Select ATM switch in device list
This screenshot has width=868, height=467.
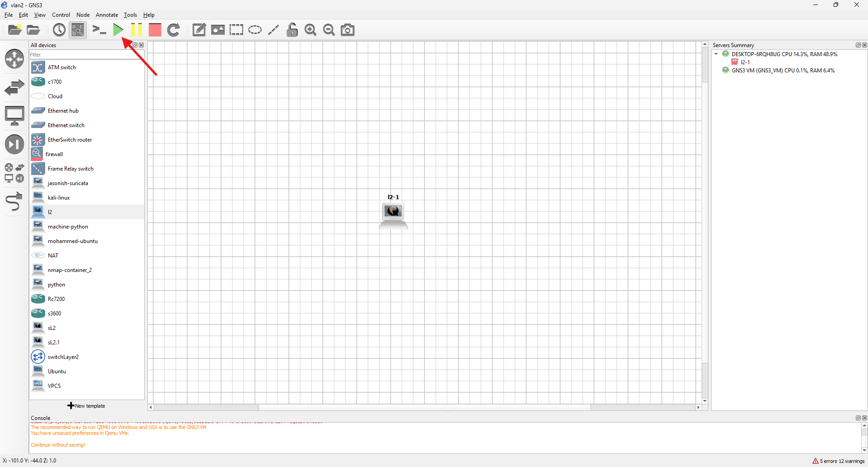pyautogui.click(x=87, y=67)
